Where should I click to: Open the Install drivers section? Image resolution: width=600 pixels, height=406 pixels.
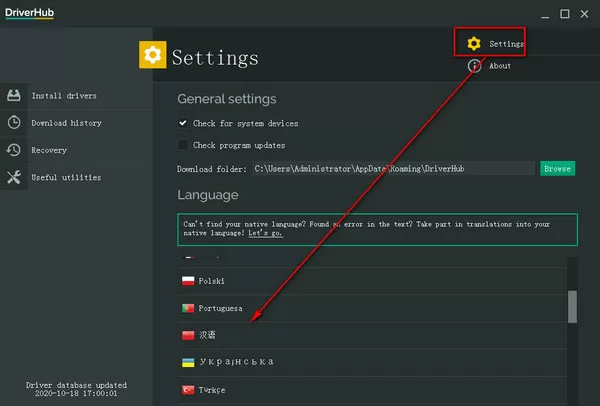[x=77, y=96]
